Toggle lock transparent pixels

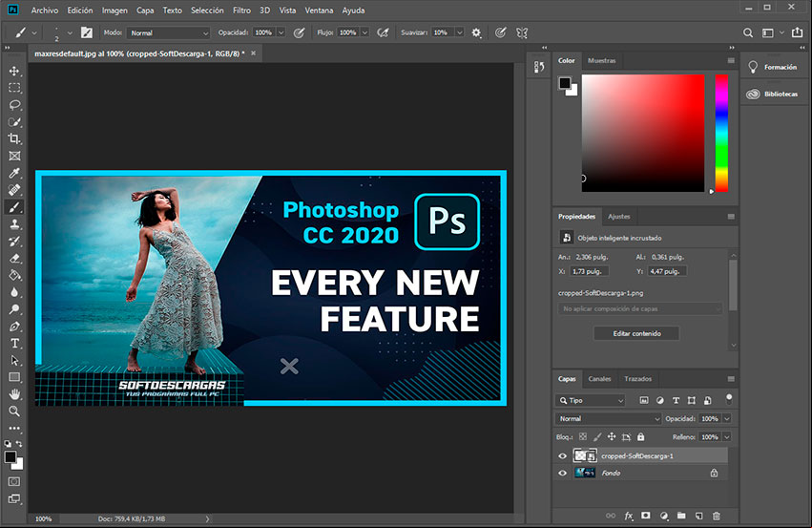point(583,436)
